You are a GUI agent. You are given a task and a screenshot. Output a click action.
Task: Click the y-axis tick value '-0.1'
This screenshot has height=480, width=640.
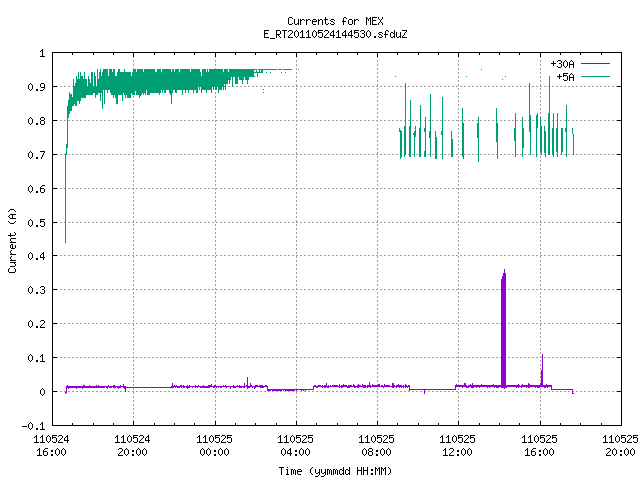pos(33,426)
